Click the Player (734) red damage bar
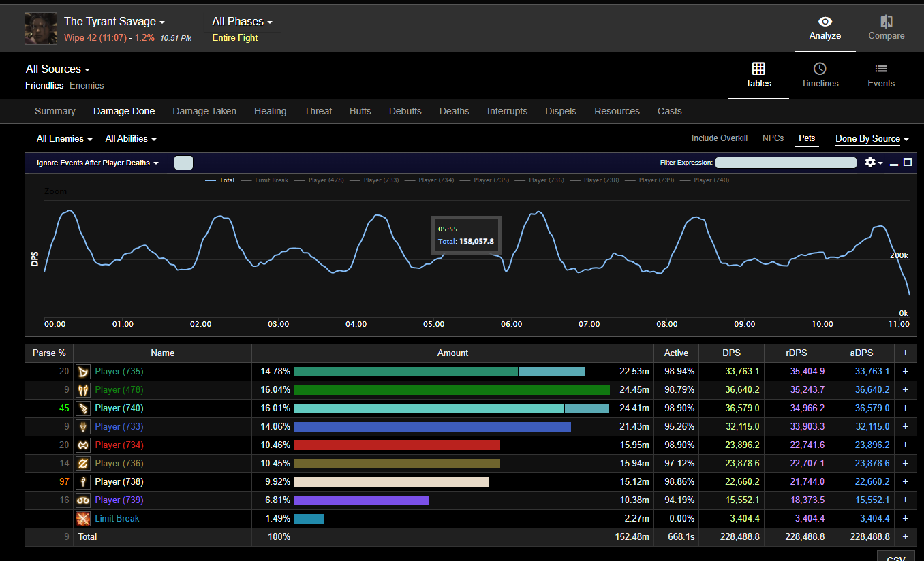The height and width of the screenshot is (561, 924). [397, 445]
